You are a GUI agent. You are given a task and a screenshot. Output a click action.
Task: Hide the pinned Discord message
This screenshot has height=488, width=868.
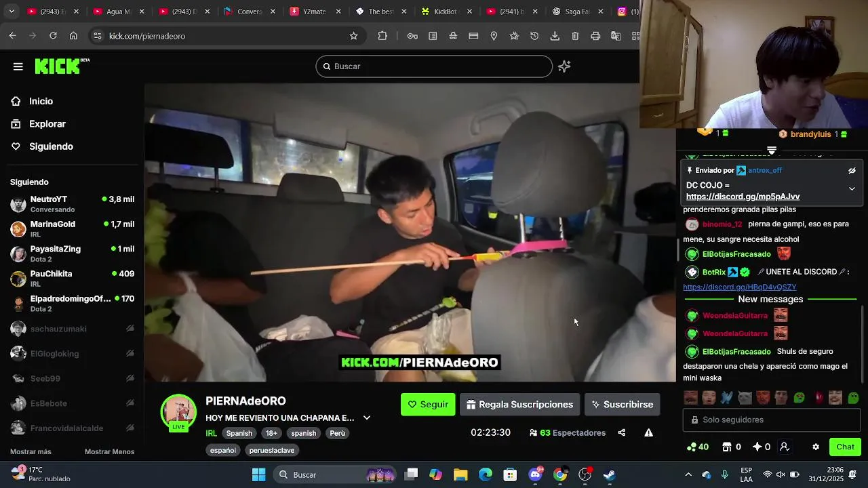pos(852,171)
